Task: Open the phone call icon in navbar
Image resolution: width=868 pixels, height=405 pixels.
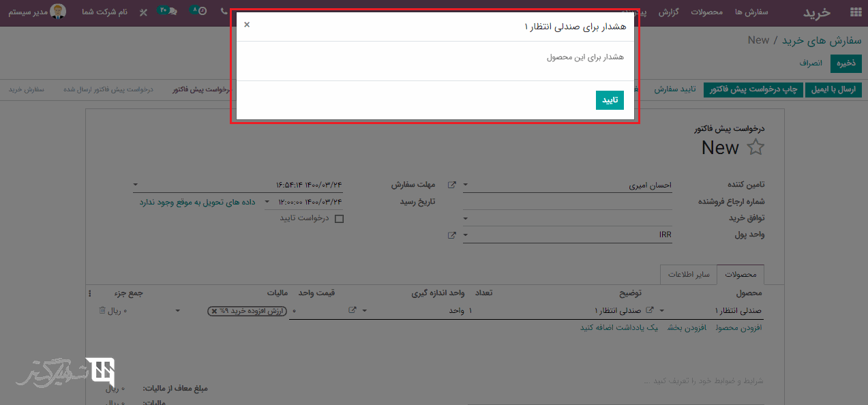Action: tap(224, 12)
